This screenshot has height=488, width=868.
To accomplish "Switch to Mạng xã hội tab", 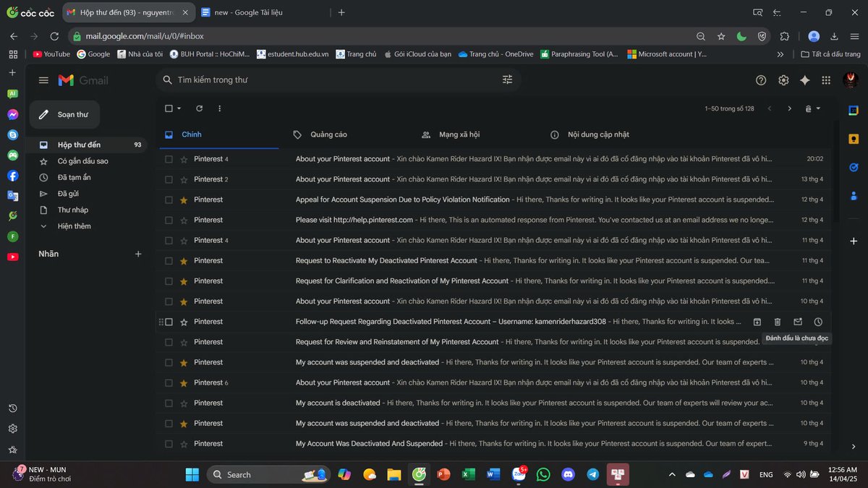I will 477,134.
